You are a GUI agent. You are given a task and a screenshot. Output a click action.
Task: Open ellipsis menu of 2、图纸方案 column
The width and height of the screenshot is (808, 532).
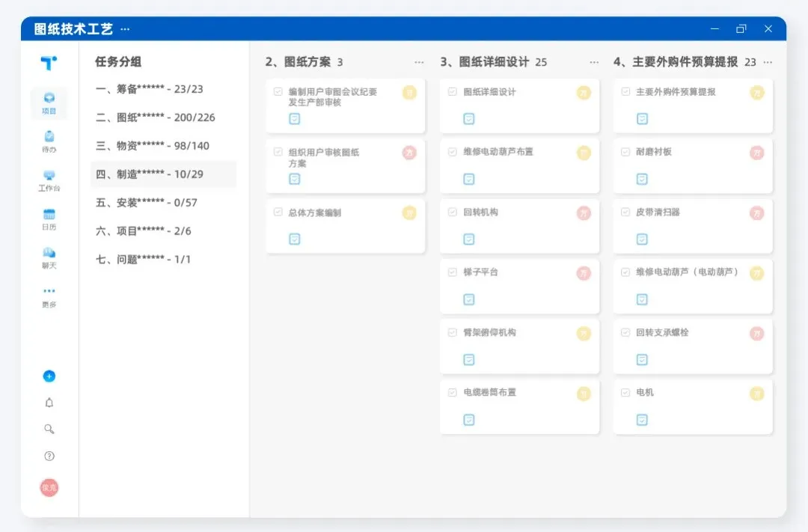(x=419, y=62)
